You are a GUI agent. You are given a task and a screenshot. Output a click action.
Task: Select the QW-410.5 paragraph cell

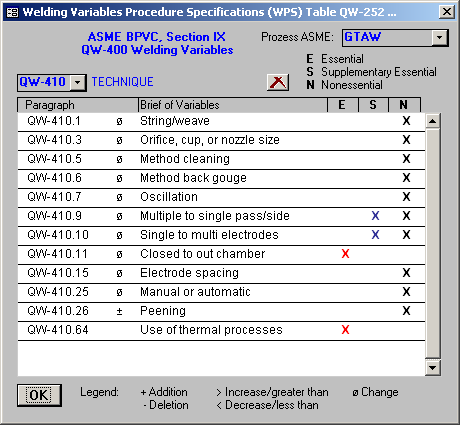point(54,159)
